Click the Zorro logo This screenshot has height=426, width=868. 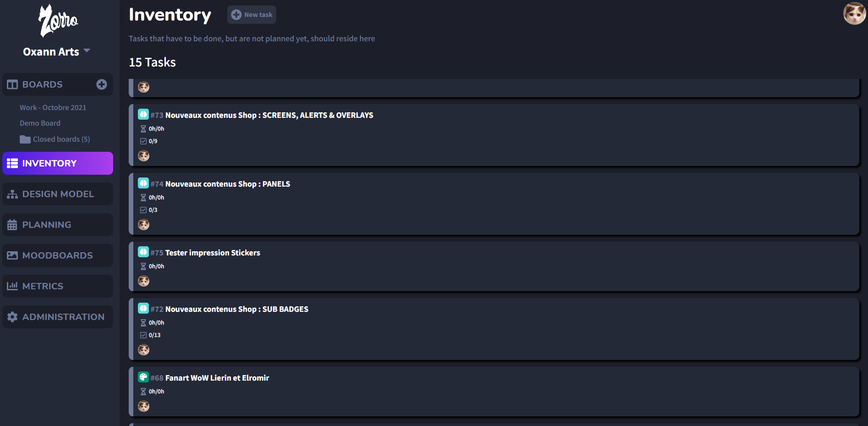pyautogui.click(x=58, y=21)
